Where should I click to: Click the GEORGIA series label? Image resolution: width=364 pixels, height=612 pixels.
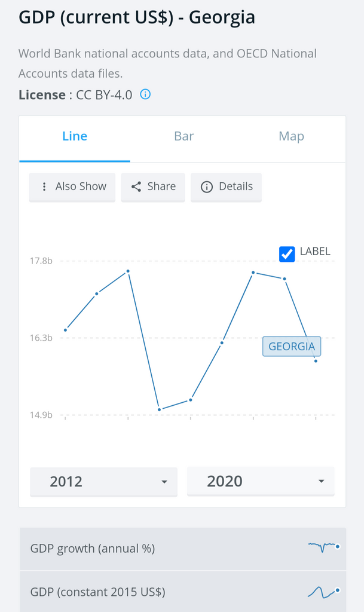(x=292, y=346)
